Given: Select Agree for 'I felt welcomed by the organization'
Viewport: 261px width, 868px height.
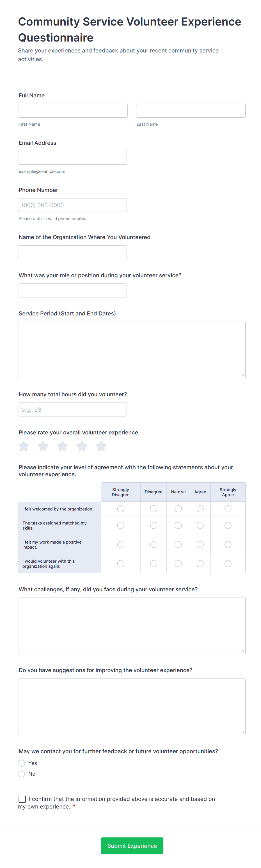Looking at the screenshot, I should point(200,509).
